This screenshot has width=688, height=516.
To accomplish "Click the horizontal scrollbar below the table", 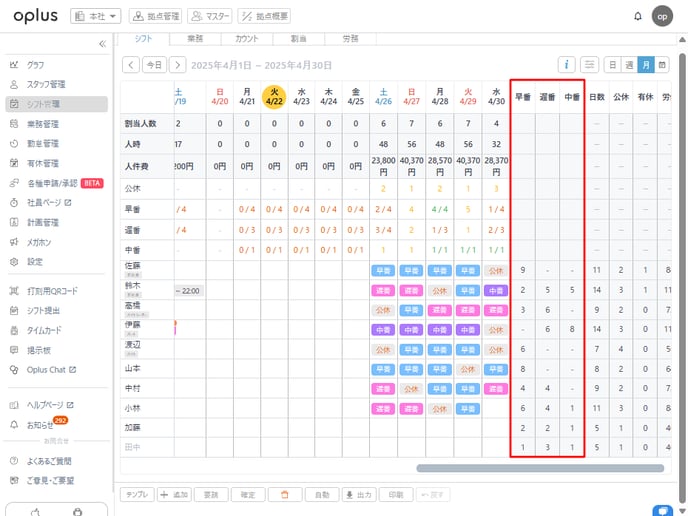I will coord(540,467).
